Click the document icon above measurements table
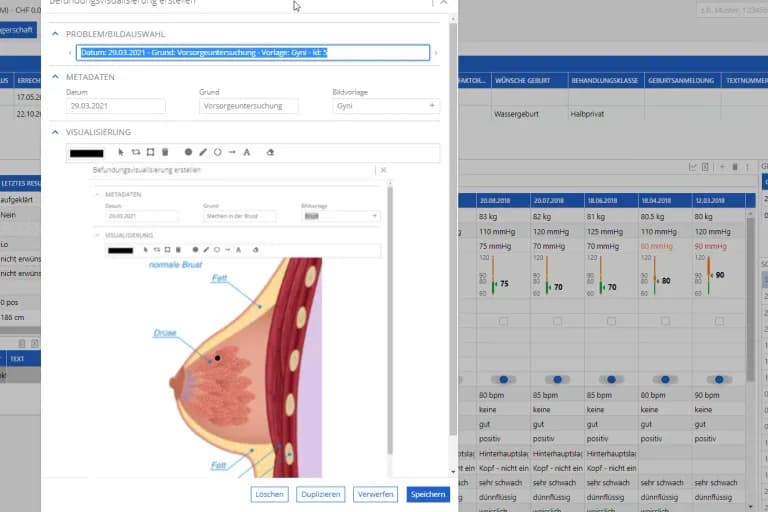The width and height of the screenshot is (768, 512). click(705, 167)
